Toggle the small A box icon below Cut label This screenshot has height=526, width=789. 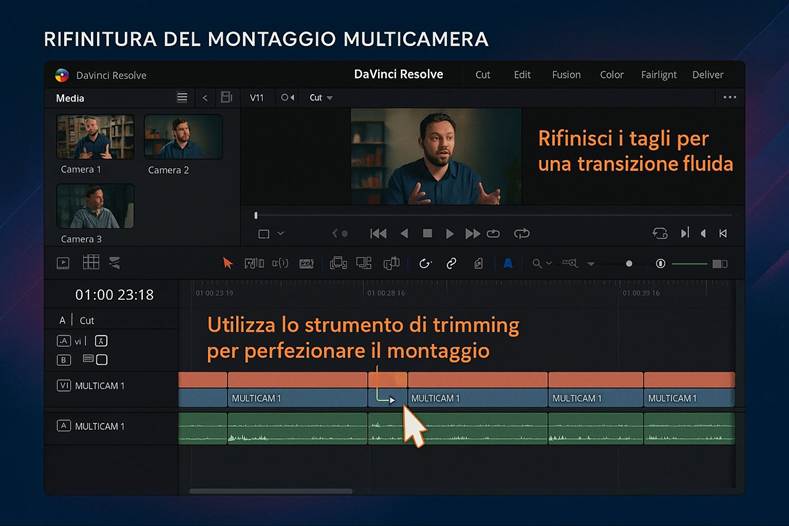click(63, 341)
